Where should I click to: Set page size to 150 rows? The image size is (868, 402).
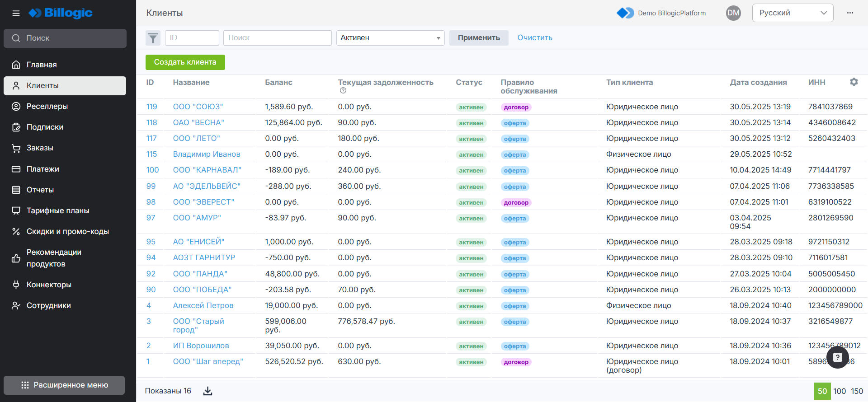click(x=857, y=391)
